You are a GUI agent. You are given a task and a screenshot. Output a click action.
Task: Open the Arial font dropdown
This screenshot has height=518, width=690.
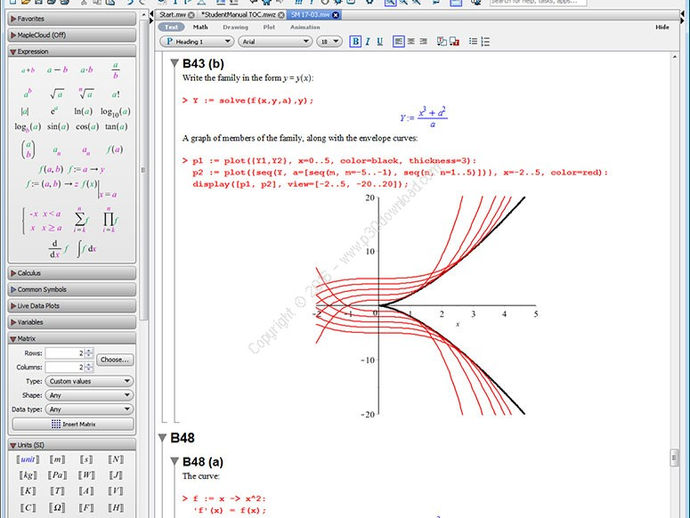point(275,41)
